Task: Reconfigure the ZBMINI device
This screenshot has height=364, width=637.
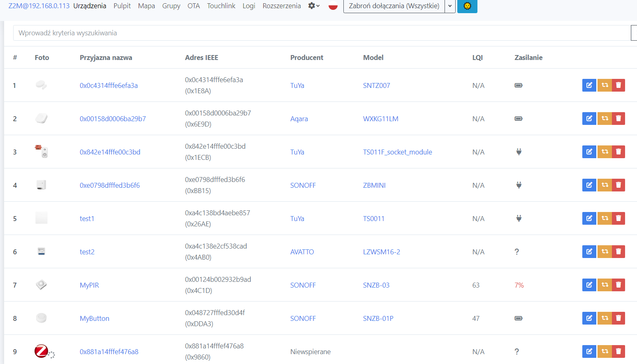Action: click(x=605, y=185)
